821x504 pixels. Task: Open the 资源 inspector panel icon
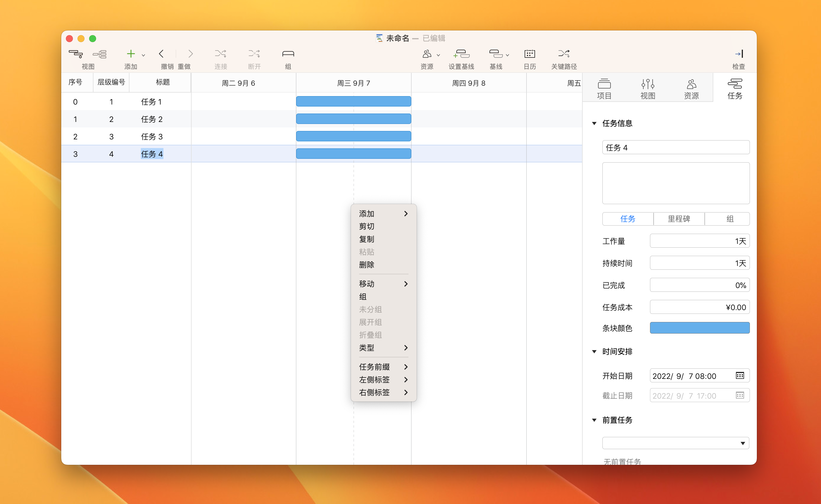[691, 87]
